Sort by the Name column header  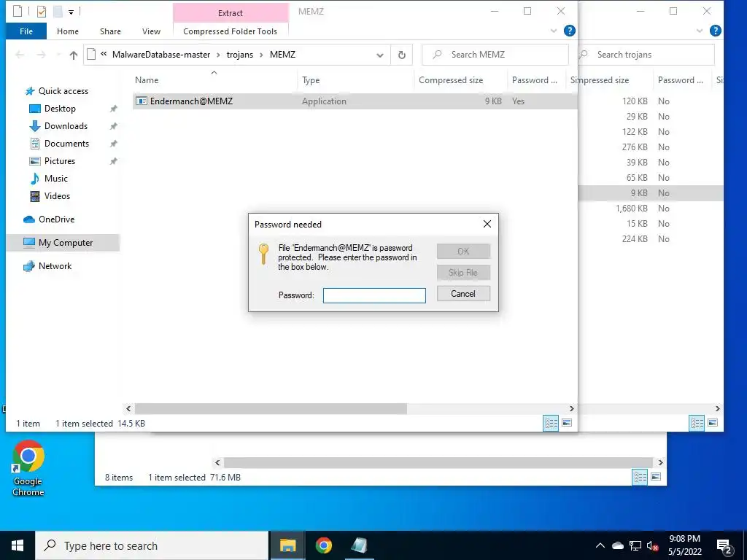point(146,80)
